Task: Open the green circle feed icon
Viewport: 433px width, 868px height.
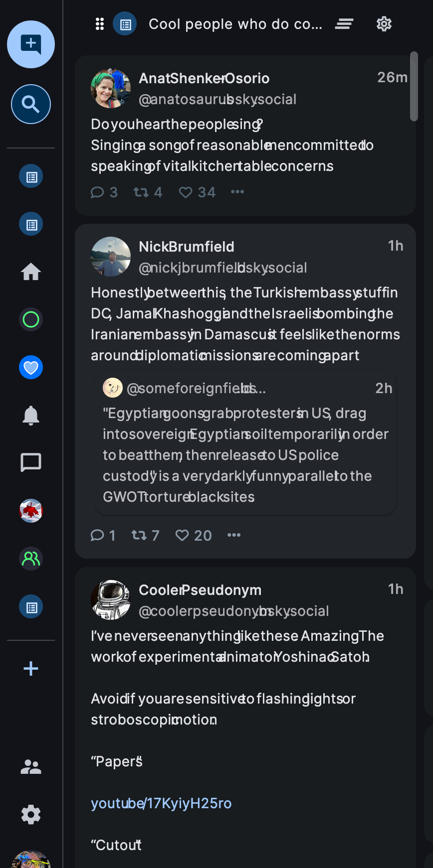Action: click(x=31, y=319)
